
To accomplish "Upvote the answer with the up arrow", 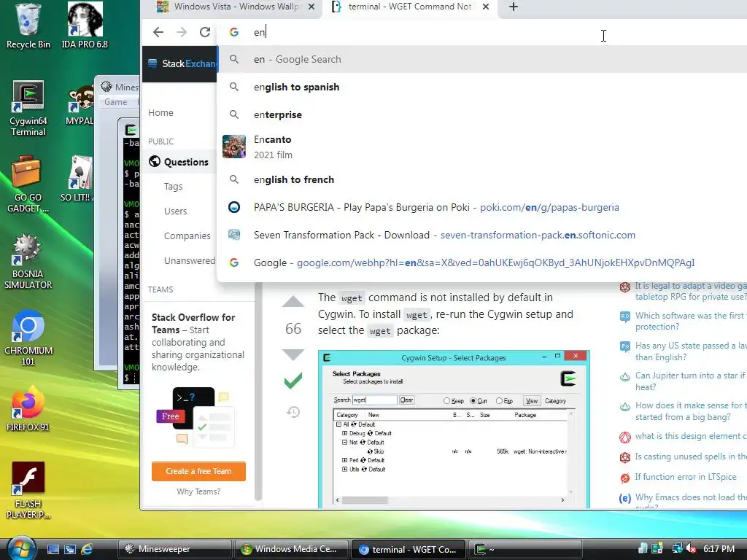I will point(293,302).
